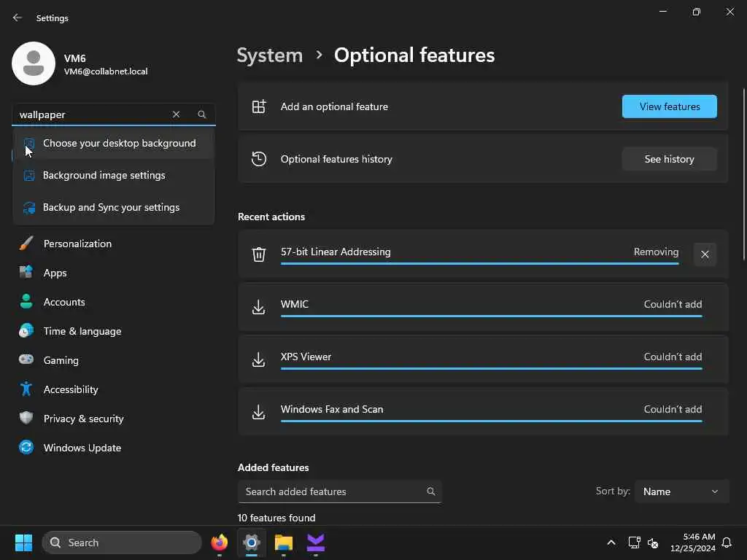The image size is (747, 560).
Task: Click the Gaming controller icon
Action: pyautogui.click(x=26, y=360)
